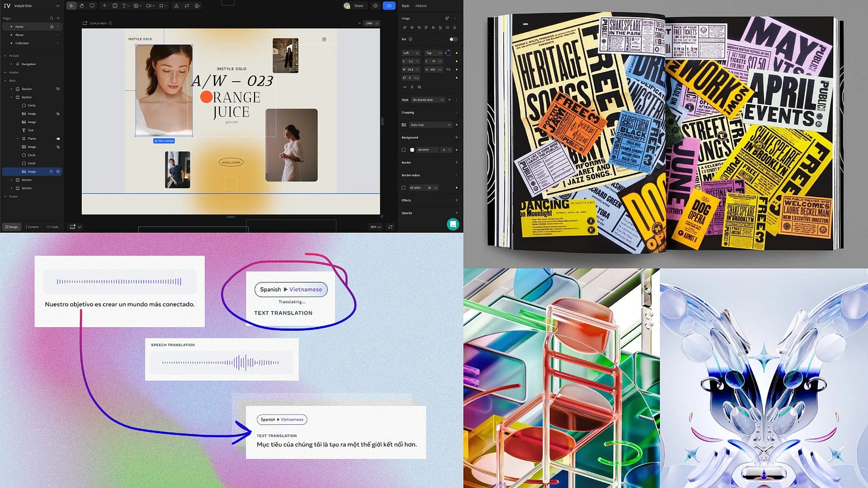This screenshot has width=868, height=488.
Task: Expand the Navigation layer
Action: click(x=11, y=64)
